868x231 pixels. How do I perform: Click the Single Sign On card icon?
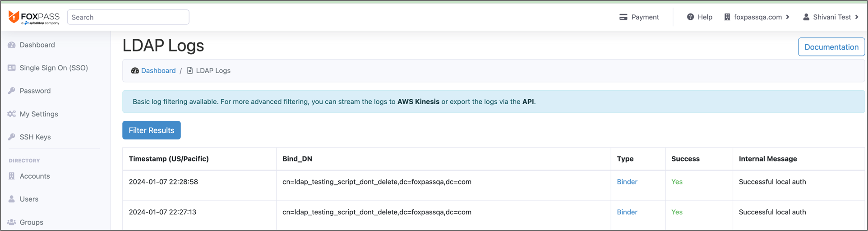(12, 68)
